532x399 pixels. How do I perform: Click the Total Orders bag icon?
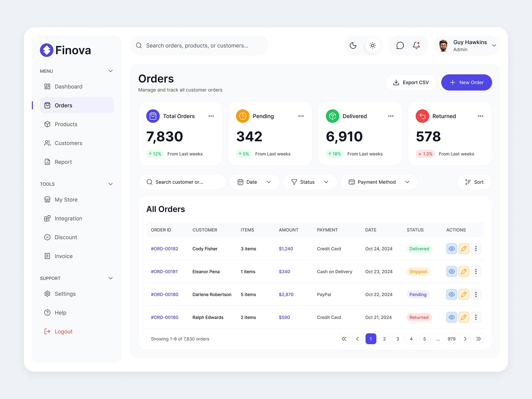tap(153, 116)
